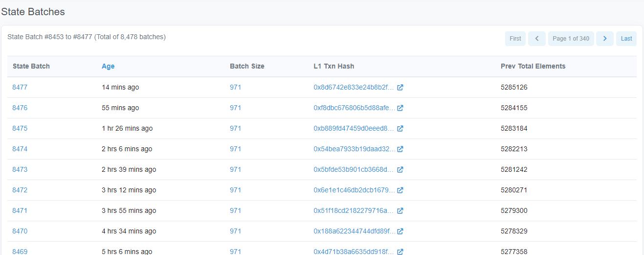Image resolution: width=644 pixels, height=255 pixels.
Task: Click batch size 971 in batch 8472 row
Action: point(235,190)
